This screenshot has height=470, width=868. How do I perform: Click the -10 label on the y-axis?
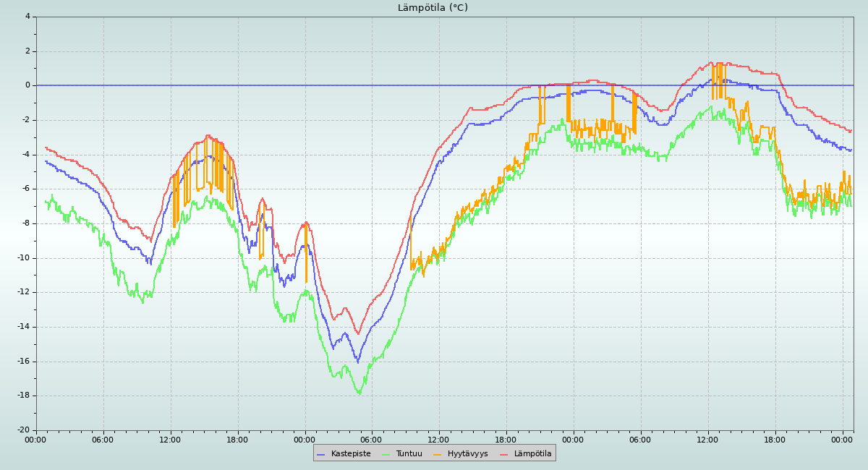24,258
